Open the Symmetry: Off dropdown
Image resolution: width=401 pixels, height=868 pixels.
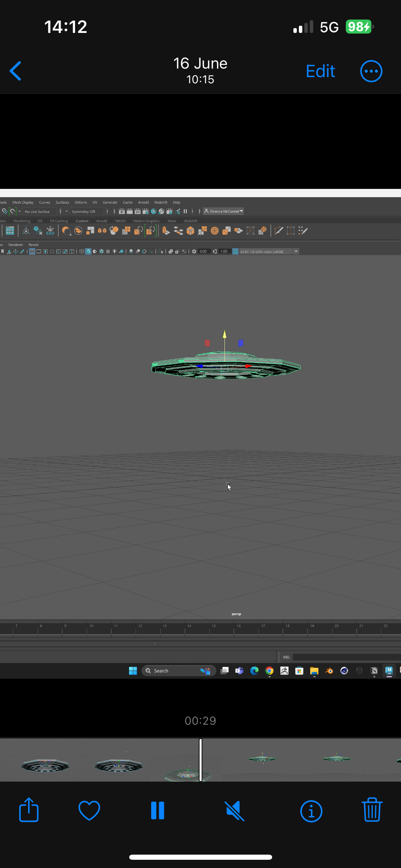[x=87, y=212]
